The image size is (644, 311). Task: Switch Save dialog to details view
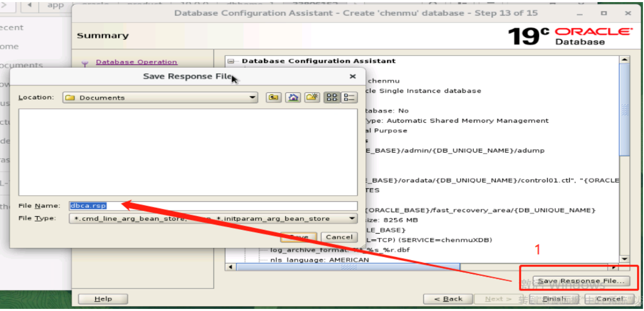pyautogui.click(x=349, y=97)
